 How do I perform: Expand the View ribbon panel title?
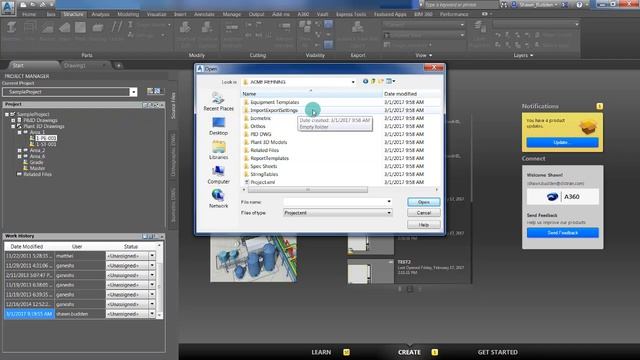pos(424,55)
